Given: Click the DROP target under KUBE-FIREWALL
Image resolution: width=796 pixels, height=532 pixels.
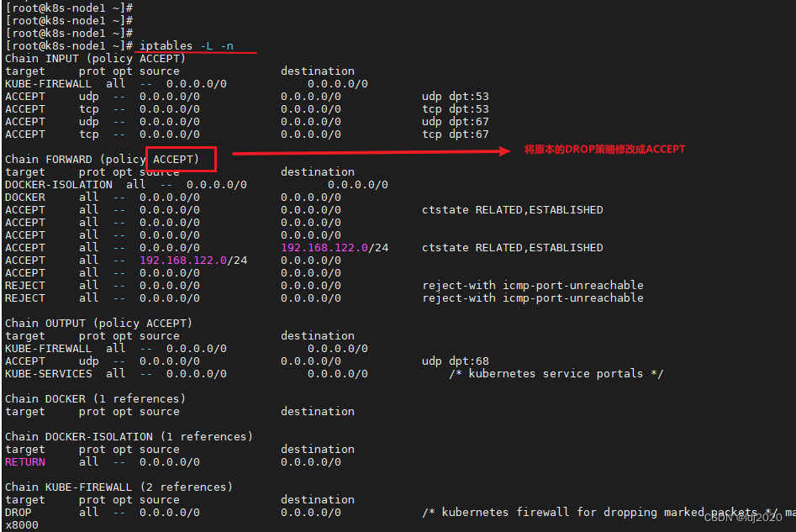Looking at the screenshot, I should (18, 512).
